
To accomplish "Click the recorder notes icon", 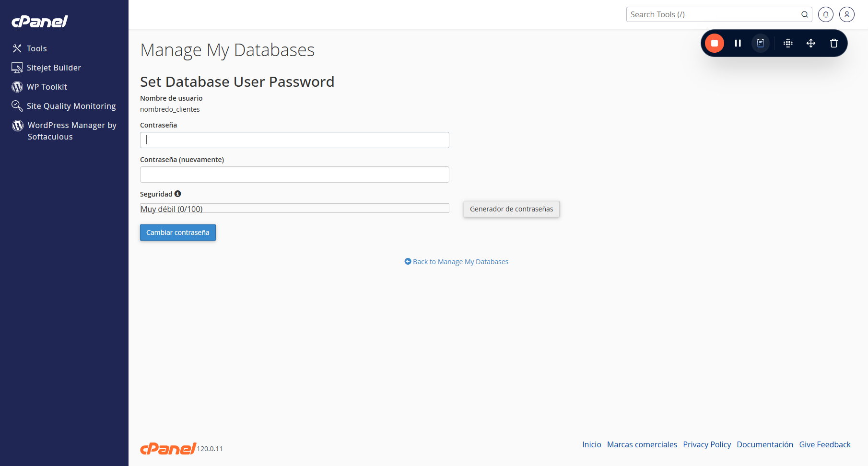I will [761, 43].
